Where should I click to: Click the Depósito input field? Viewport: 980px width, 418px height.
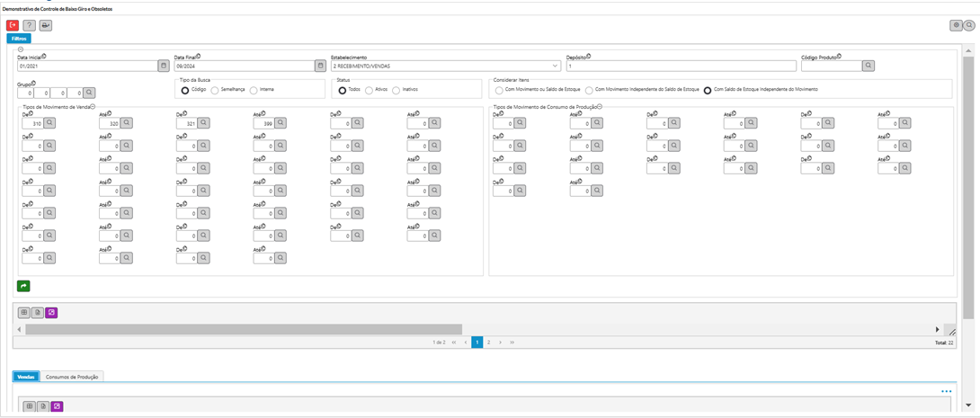(681, 66)
